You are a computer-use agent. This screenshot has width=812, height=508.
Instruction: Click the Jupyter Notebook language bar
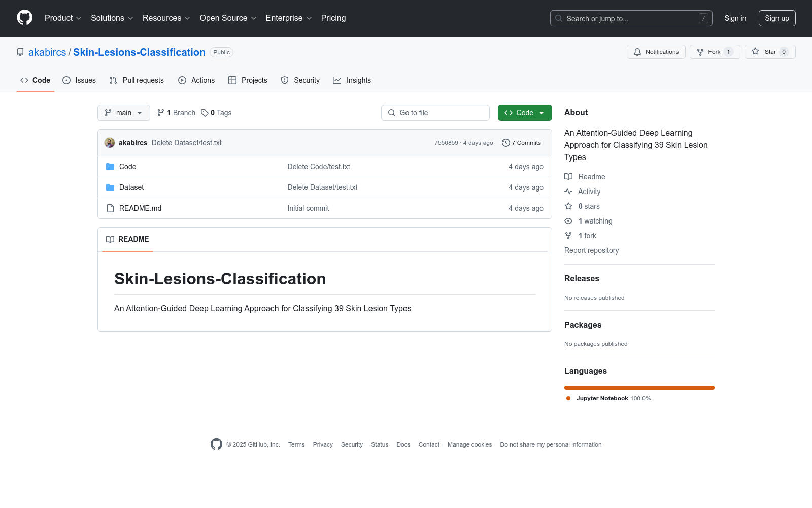[x=639, y=388]
